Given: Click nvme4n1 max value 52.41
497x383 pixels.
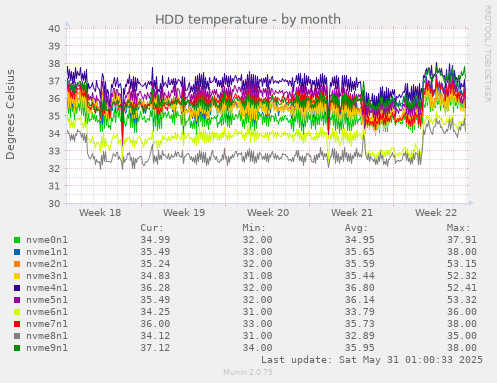Looking at the screenshot, I should (462, 288).
